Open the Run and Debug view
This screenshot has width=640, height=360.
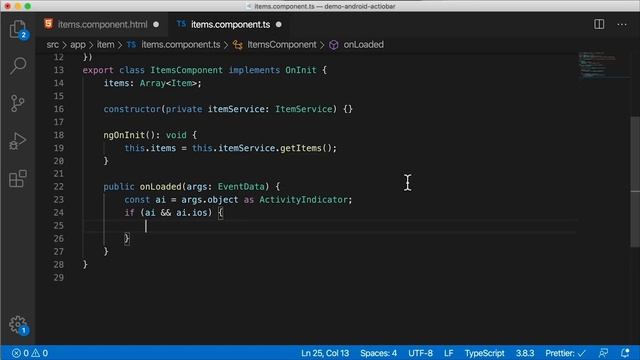coord(18,141)
